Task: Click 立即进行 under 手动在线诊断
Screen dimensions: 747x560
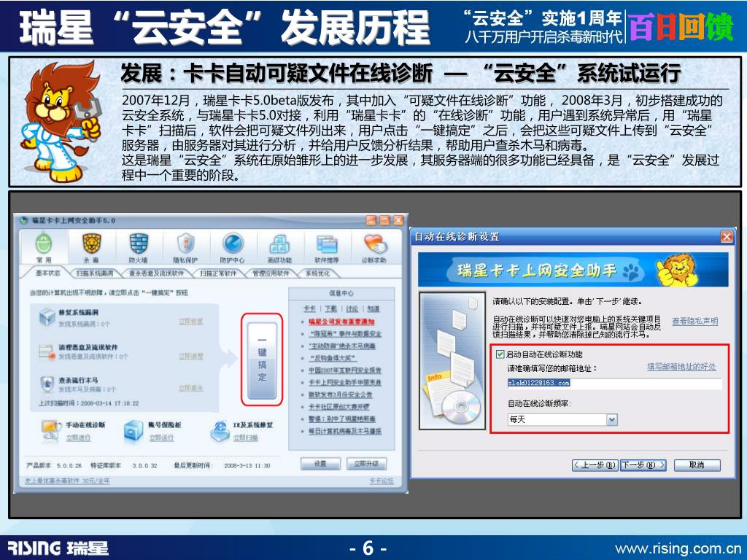Action: click(79, 437)
